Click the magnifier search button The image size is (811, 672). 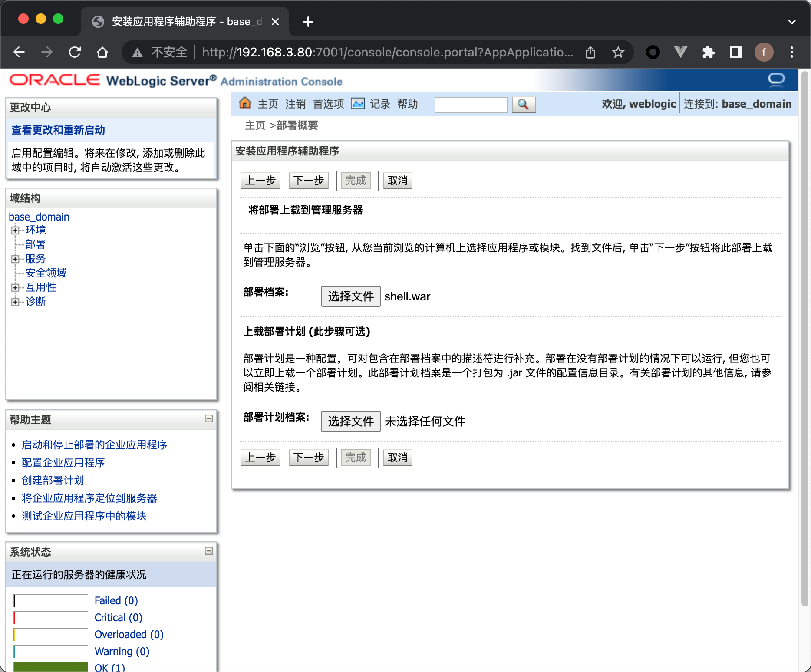(523, 104)
